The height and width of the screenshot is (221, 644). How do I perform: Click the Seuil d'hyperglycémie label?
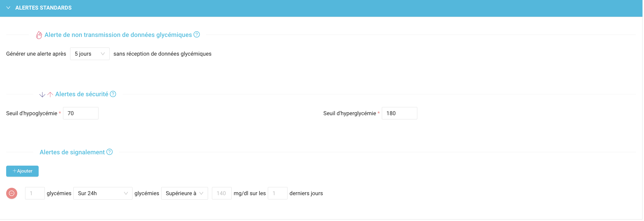350,114
